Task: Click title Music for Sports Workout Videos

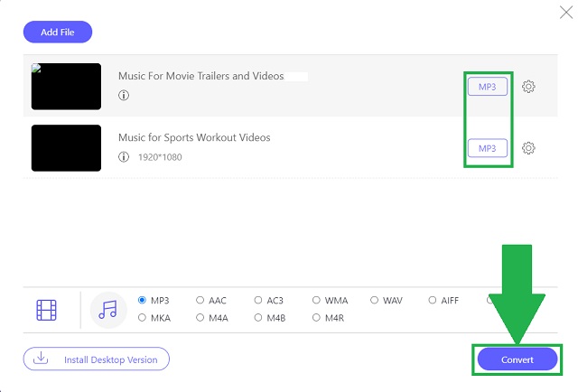Action: pyautogui.click(x=194, y=137)
